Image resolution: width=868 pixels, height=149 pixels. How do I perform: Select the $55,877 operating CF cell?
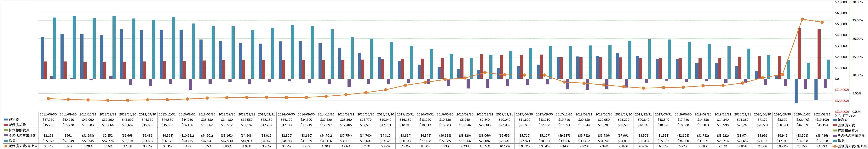[49, 141]
